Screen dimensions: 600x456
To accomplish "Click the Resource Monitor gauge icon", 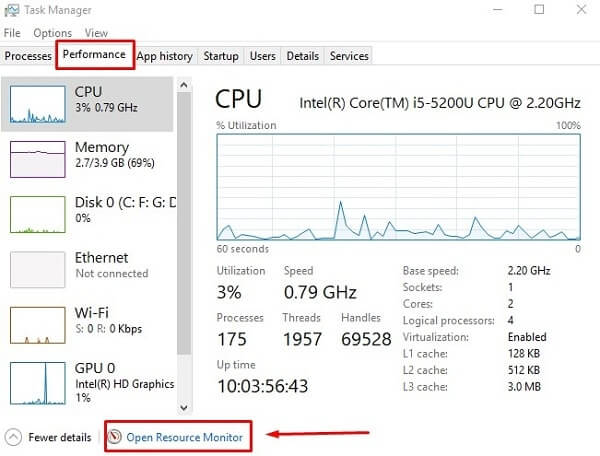I will 115,437.
